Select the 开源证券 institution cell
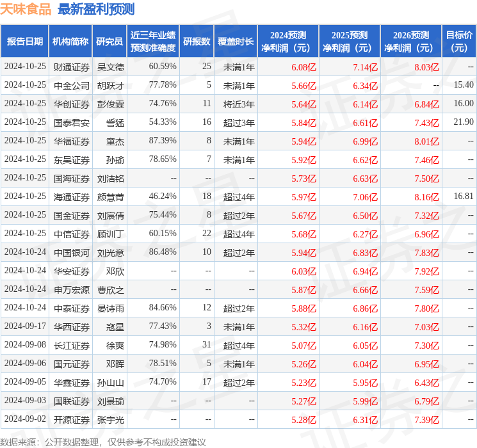This screenshot has width=477, height=448. 72,420
